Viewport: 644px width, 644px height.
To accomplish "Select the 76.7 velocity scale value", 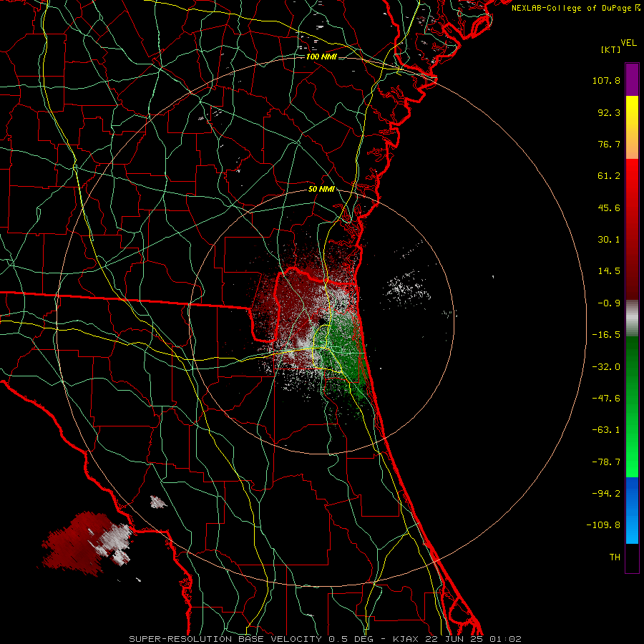I will (x=609, y=144).
